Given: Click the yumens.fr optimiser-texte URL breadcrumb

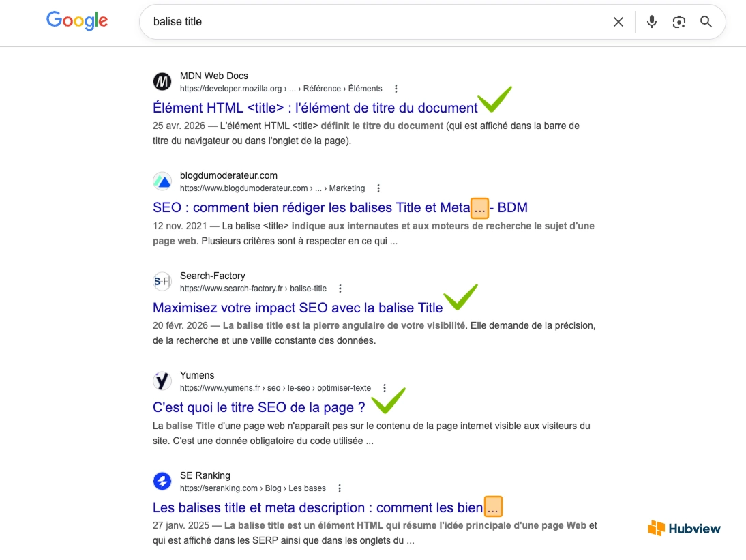Looking at the screenshot, I should coord(275,388).
